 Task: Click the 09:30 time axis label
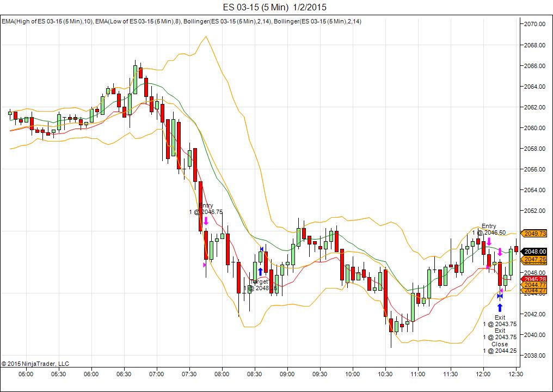point(320,374)
